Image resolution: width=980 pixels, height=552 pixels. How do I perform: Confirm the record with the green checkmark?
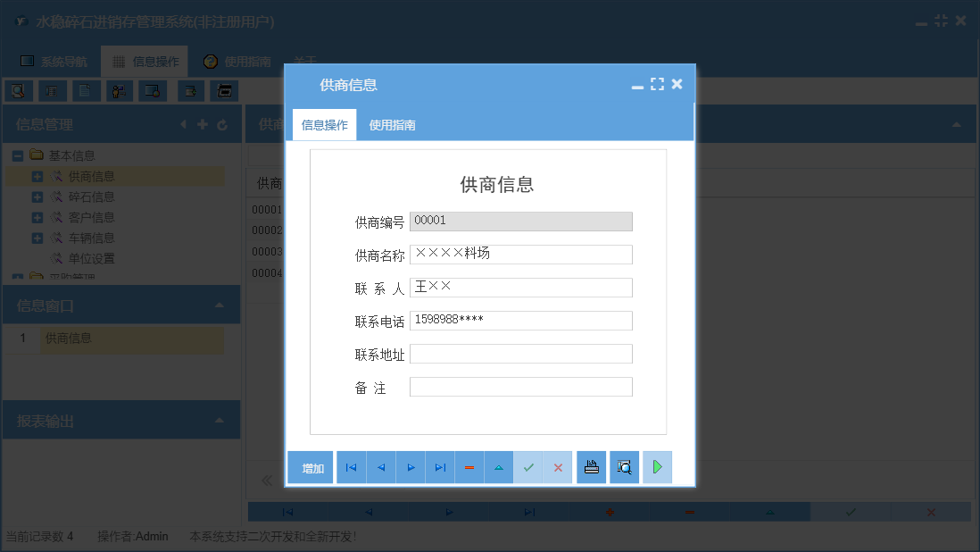pos(528,466)
